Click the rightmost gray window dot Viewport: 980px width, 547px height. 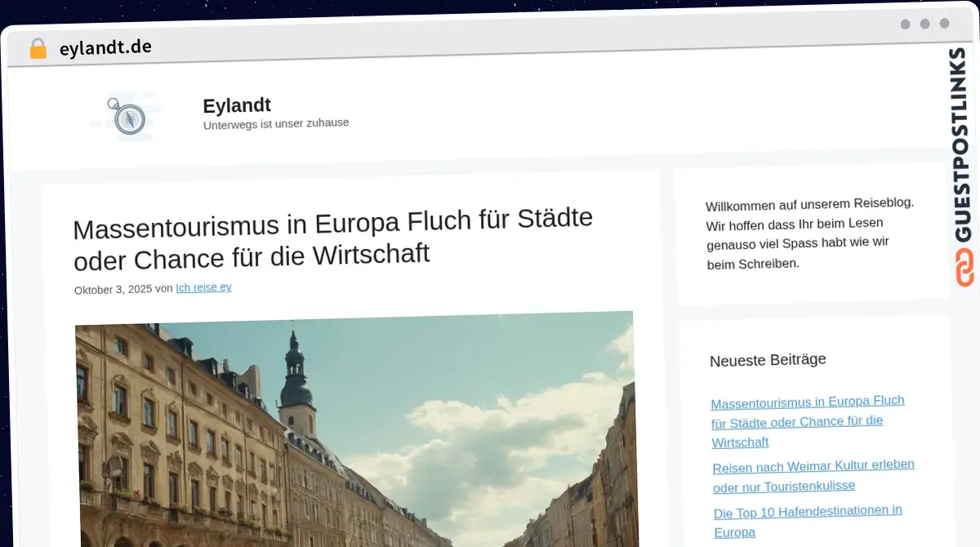(944, 24)
